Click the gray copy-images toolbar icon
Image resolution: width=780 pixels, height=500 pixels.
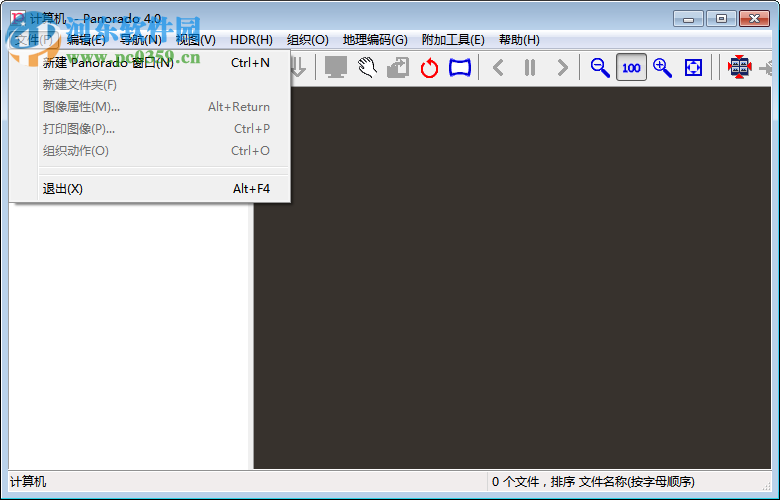coord(398,67)
